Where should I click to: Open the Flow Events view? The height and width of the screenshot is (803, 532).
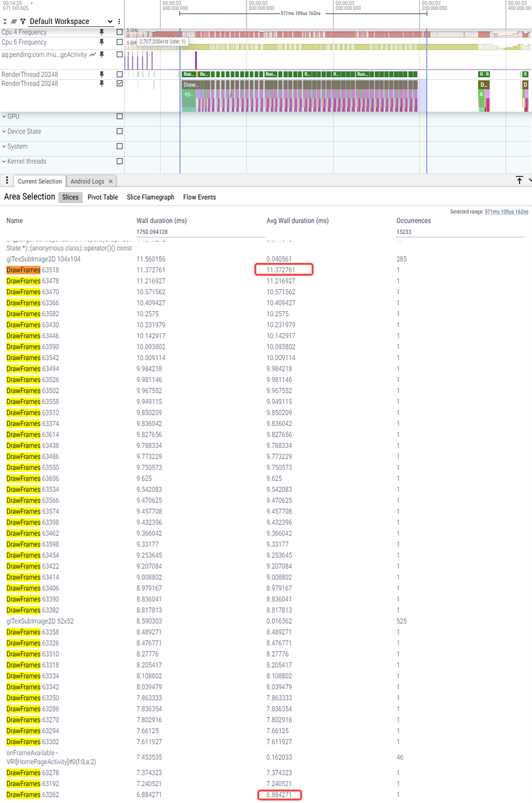tap(199, 197)
